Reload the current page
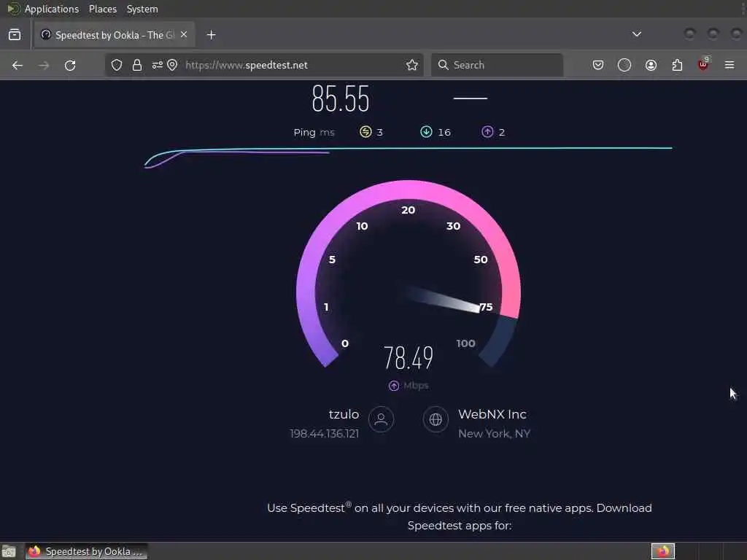This screenshot has width=747, height=560. pyautogui.click(x=70, y=65)
